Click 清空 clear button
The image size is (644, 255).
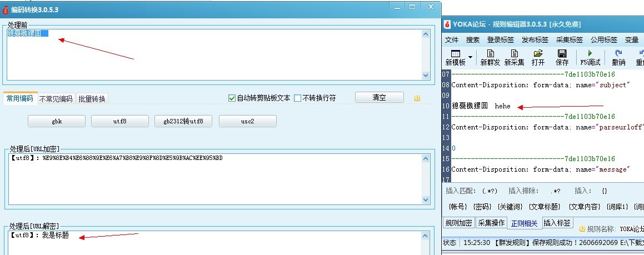380,98
